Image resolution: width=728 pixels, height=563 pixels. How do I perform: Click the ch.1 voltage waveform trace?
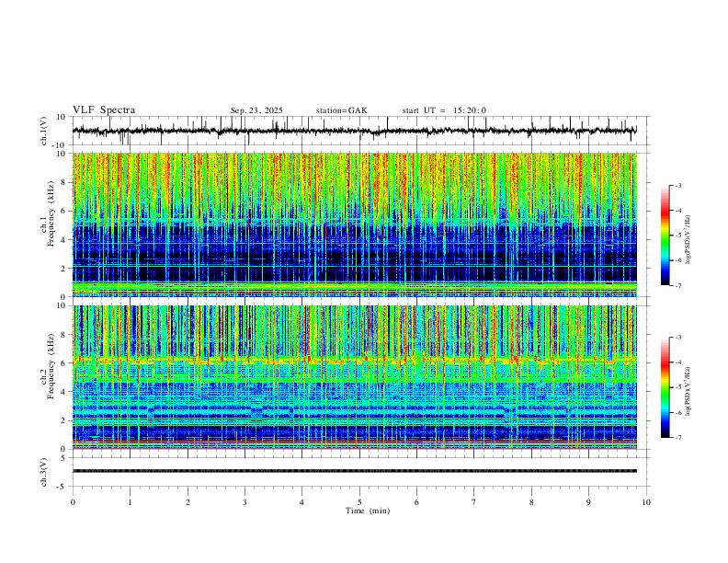click(354, 131)
